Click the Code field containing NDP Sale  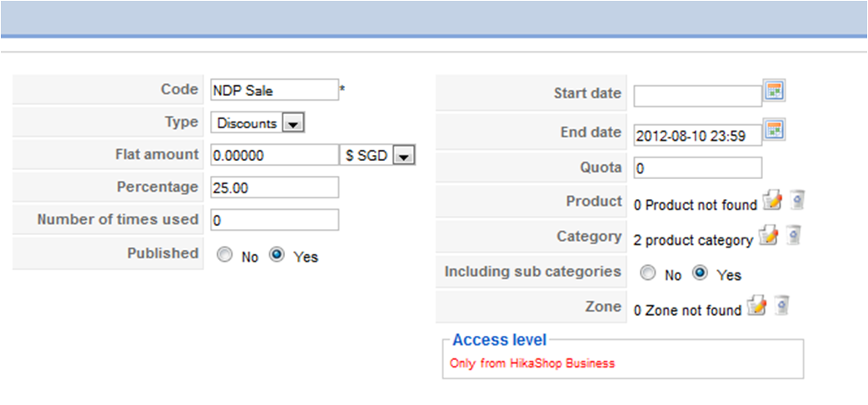click(274, 90)
